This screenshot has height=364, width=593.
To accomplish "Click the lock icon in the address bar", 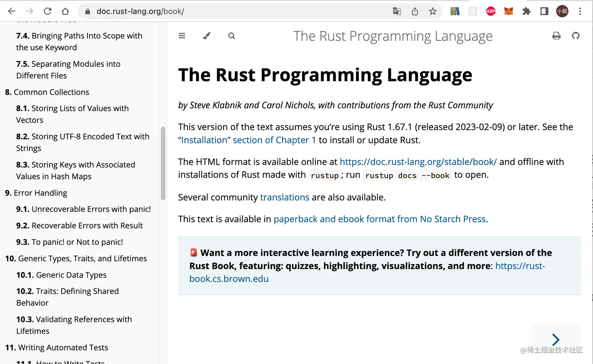I will [87, 11].
